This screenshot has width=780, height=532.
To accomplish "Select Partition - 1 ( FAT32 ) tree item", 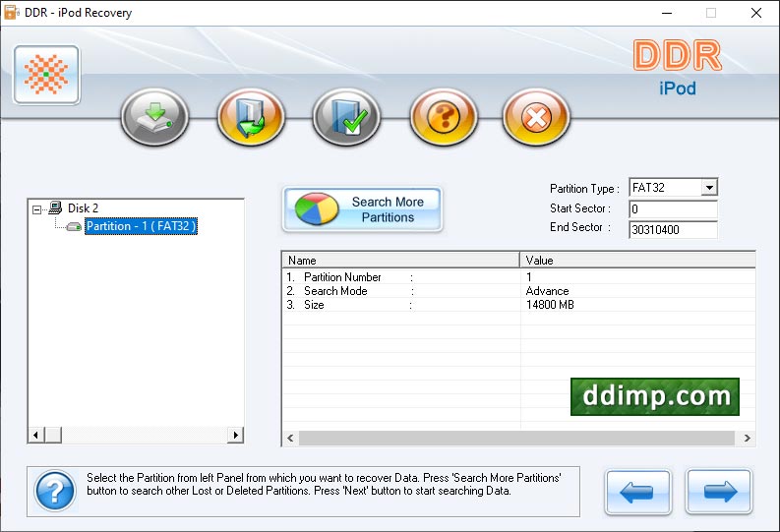I will click(141, 226).
